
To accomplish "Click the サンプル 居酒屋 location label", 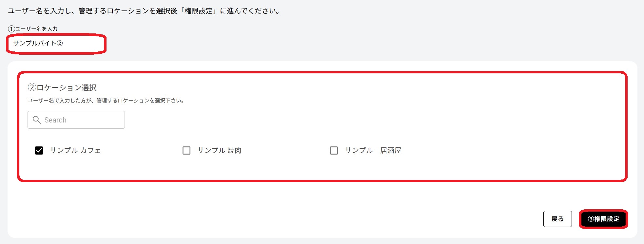I will (x=373, y=150).
